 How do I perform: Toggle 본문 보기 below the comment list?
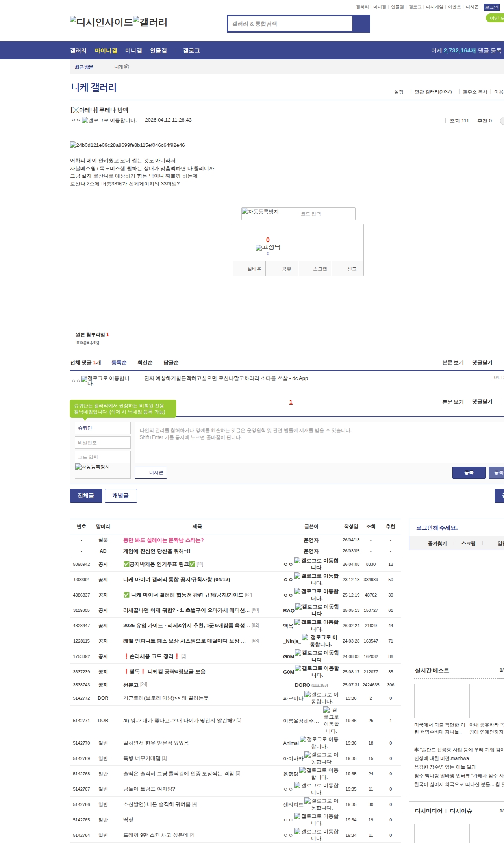coord(453,402)
